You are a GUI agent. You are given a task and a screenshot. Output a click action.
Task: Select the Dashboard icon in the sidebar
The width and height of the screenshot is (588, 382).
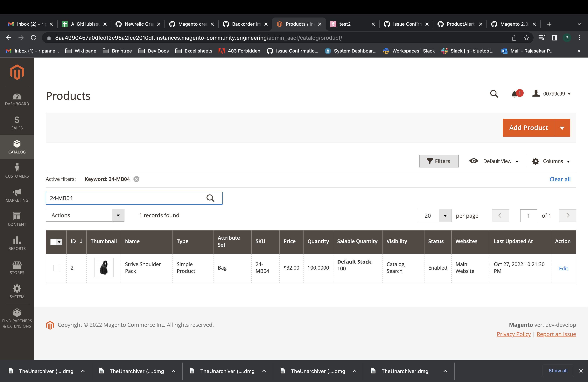coord(17,99)
